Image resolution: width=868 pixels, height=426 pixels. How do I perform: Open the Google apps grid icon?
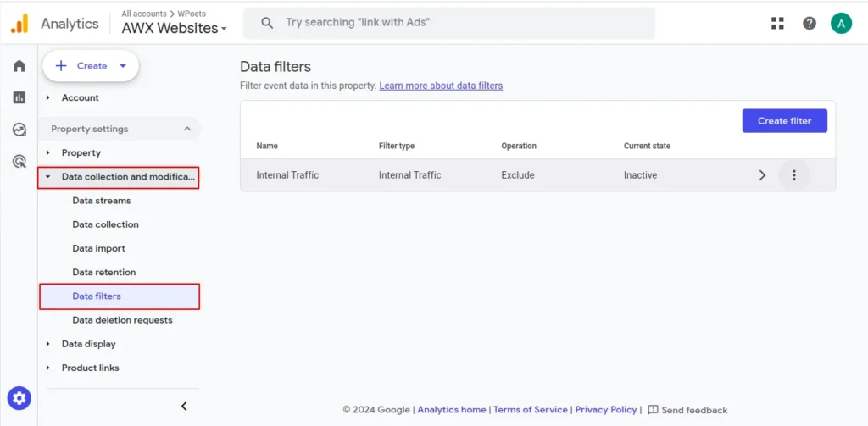(778, 23)
